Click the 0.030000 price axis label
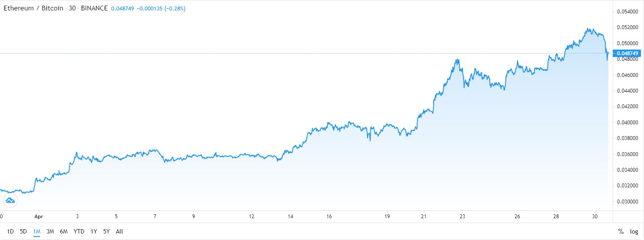644x240 pixels. [x=627, y=202]
